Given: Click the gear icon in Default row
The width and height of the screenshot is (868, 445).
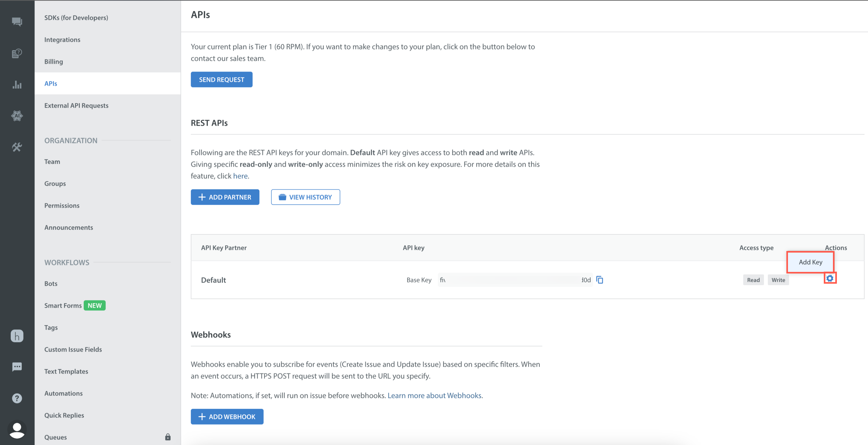Looking at the screenshot, I should tap(830, 278).
